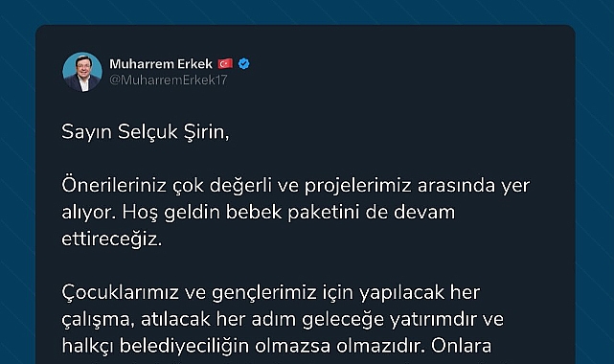
Task: Click the phrase 'arasında yer' in the tweet
Action: click(473, 186)
